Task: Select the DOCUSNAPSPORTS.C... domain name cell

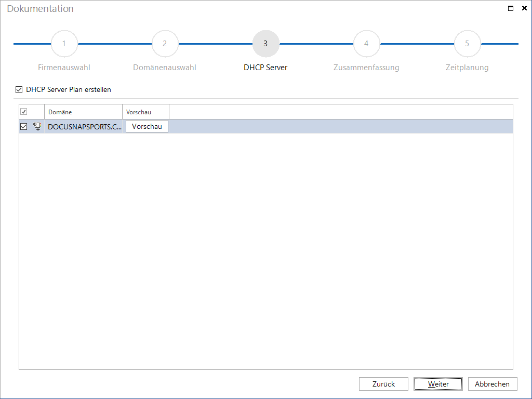Action: point(85,127)
